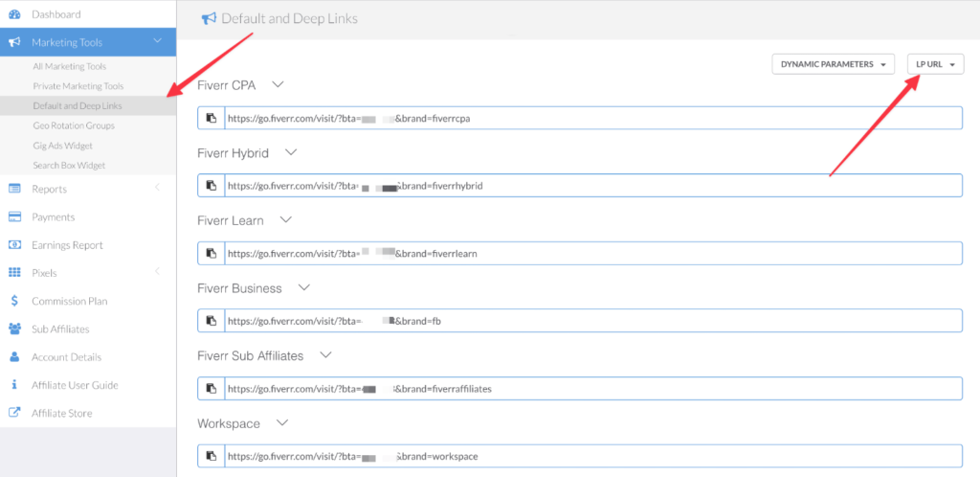Open Commission Plan from sidebar

tap(69, 301)
